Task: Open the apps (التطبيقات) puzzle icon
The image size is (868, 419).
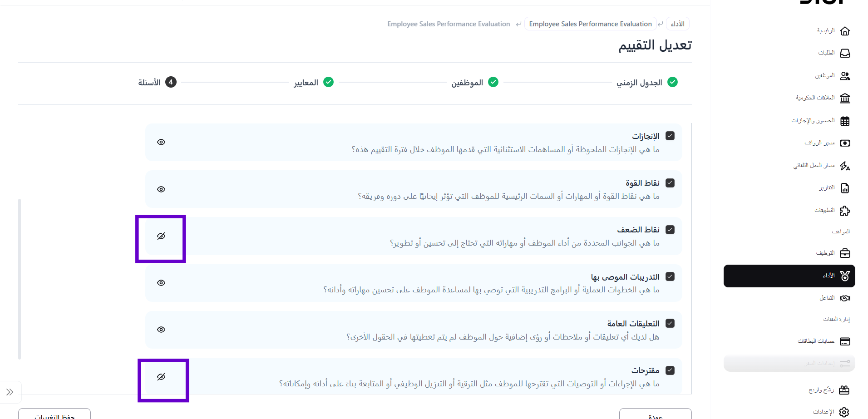Action: [x=844, y=211]
